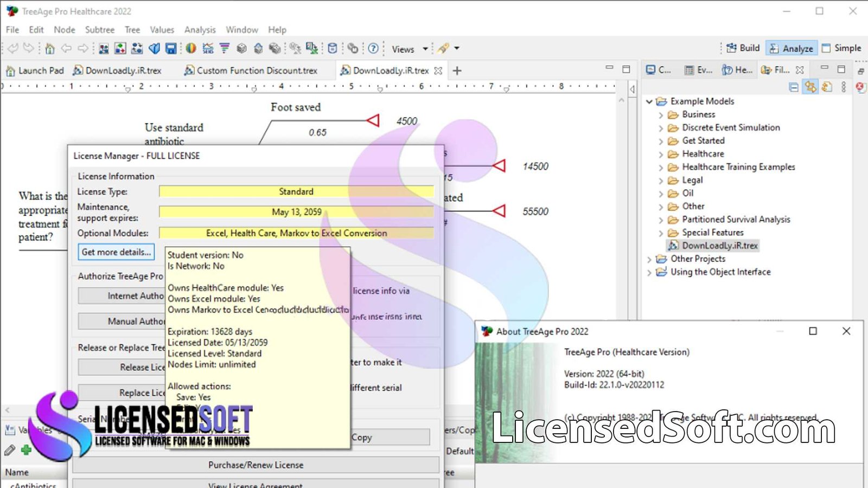Screen dimensions: 868x488
Task: Click the red terminal node beside 4500
Action: click(373, 120)
